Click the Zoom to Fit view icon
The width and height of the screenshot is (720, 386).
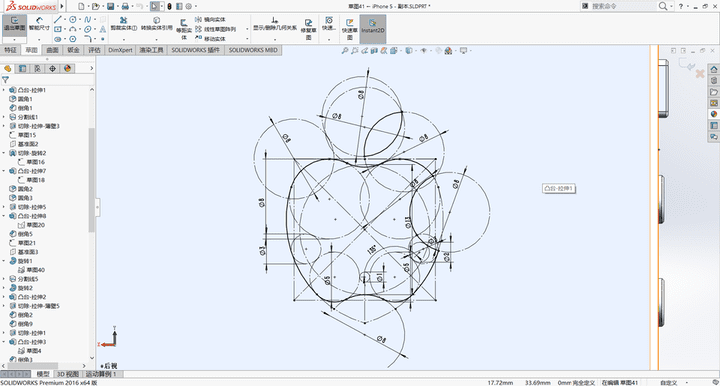[345, 50]
